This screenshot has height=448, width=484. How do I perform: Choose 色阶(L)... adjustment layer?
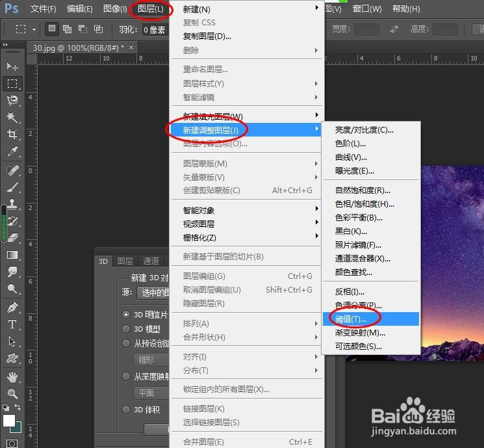[x=371, y=143]
